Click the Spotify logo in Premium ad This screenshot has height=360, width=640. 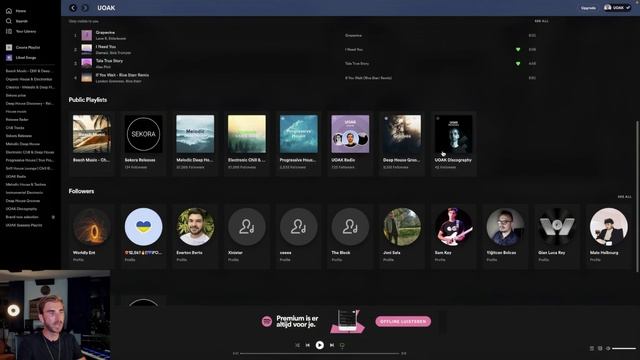click(267, 321)
